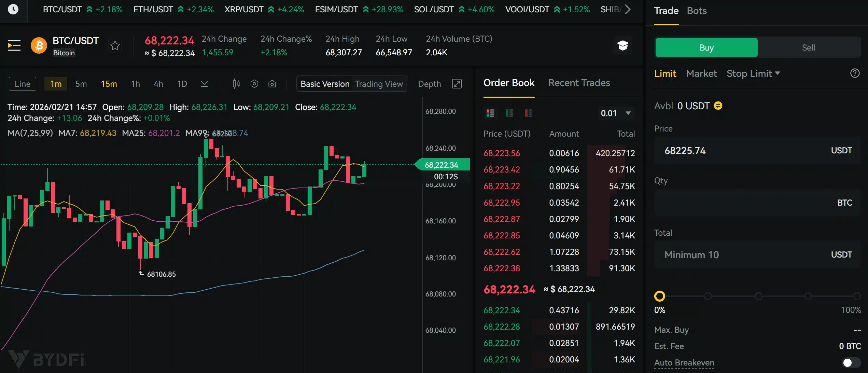868x373 pixels.
Task: Click the favorite star next to BTC/USDT
Action: pos(115,45)
